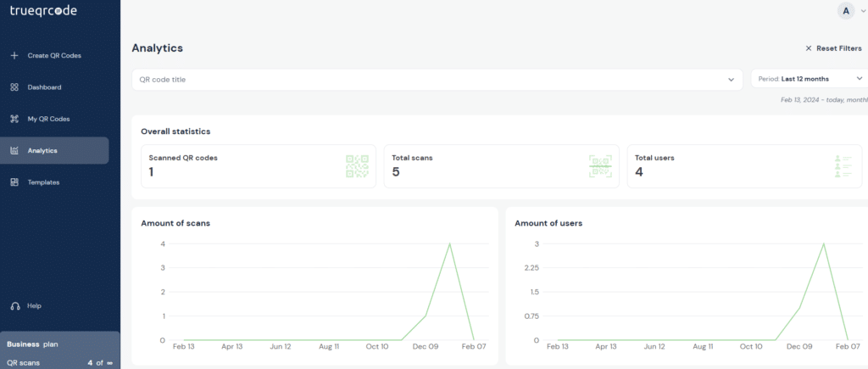Screen dimensions: 868x369
Task: Click the trueqrcode logo
Action: (x=43, y=10)
